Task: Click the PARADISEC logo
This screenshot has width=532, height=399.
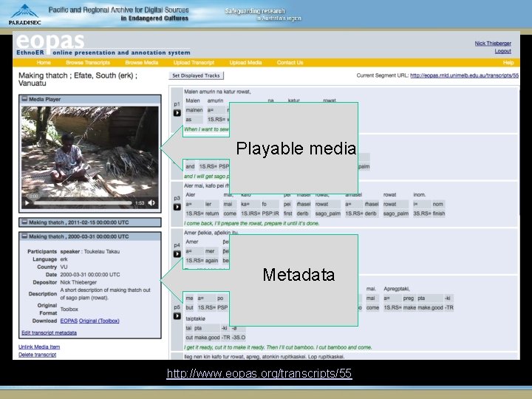Action: (24, 14)
